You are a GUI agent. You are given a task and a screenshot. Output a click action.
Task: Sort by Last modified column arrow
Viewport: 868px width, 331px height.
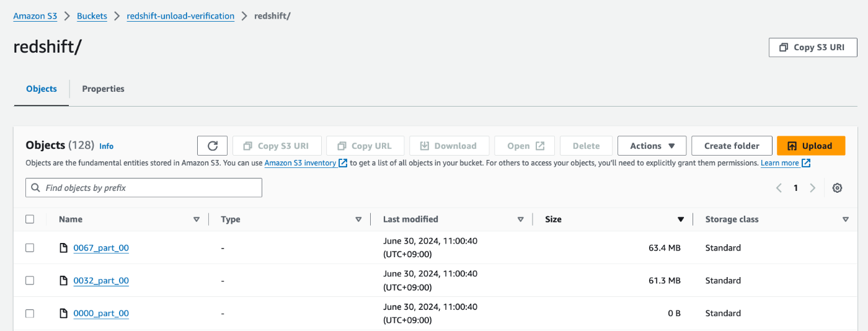click(x=521, y=219)
